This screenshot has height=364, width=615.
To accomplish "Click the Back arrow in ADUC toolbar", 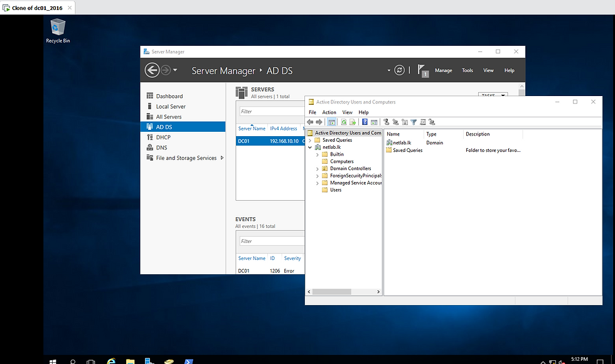I will (310, 122).
